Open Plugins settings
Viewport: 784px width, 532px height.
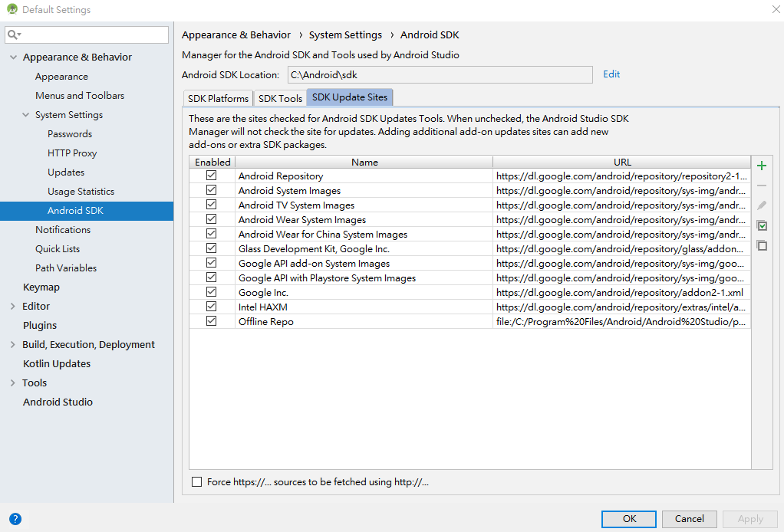point(39,326)
